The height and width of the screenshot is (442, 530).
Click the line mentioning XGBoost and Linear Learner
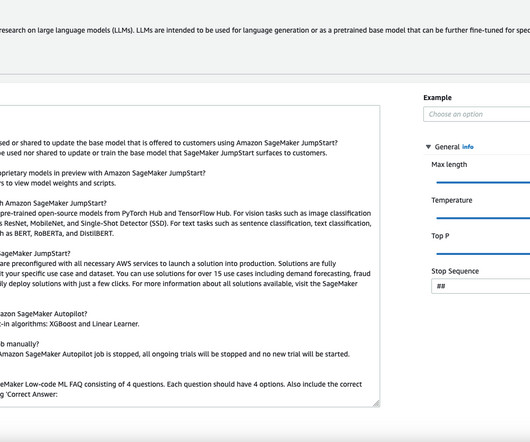click(x=70, y=324)
